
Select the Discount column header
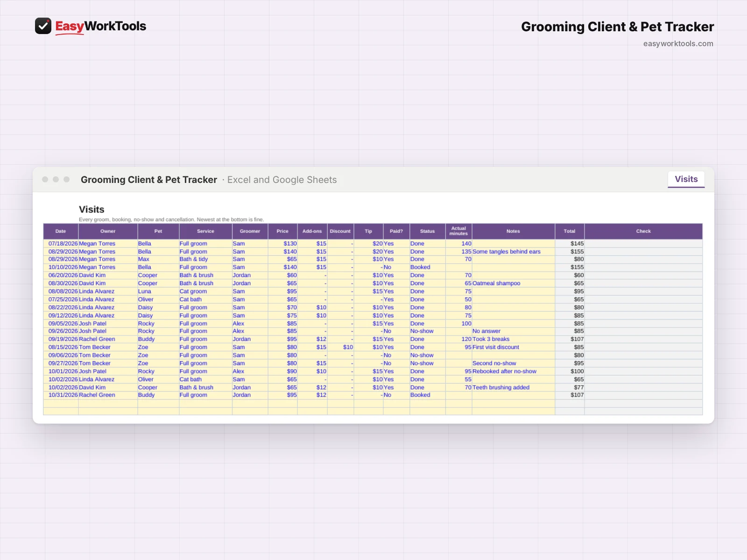click(340, 231)
